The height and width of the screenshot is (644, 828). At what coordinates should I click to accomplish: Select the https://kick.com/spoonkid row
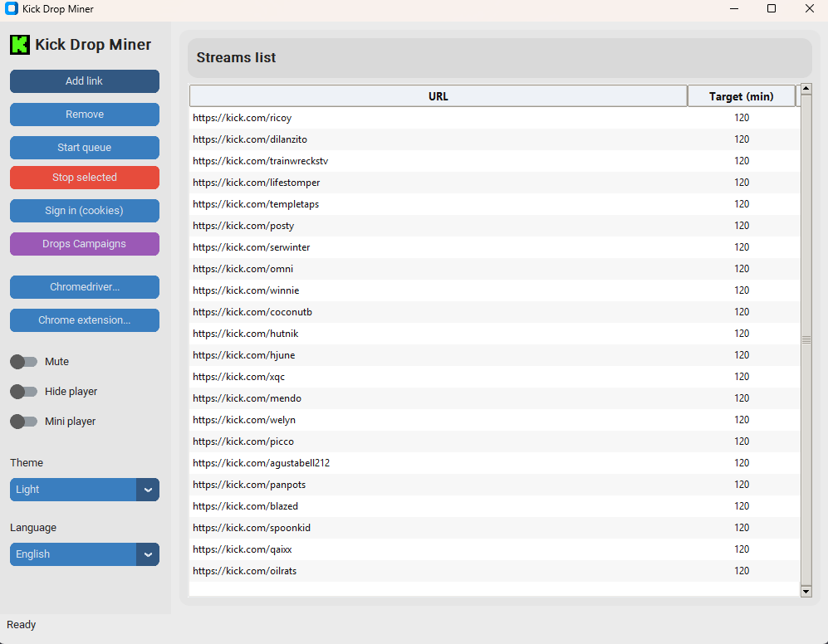point(495,529)
